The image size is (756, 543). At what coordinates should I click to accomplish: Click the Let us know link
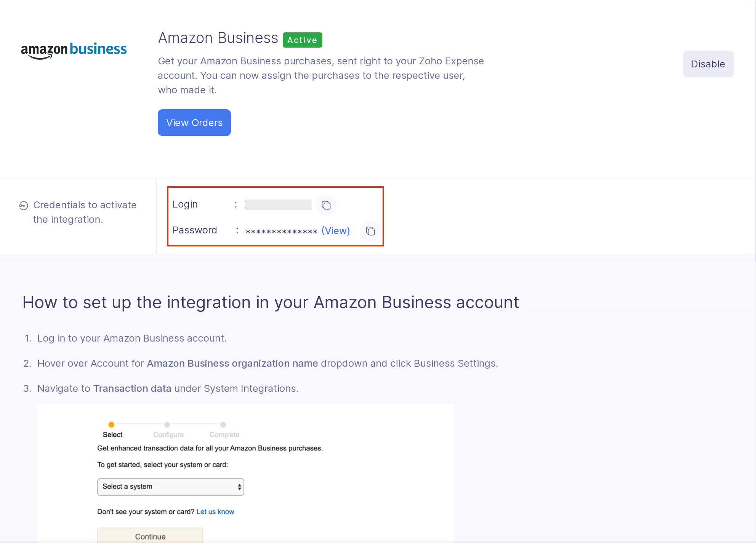[215, 512]
